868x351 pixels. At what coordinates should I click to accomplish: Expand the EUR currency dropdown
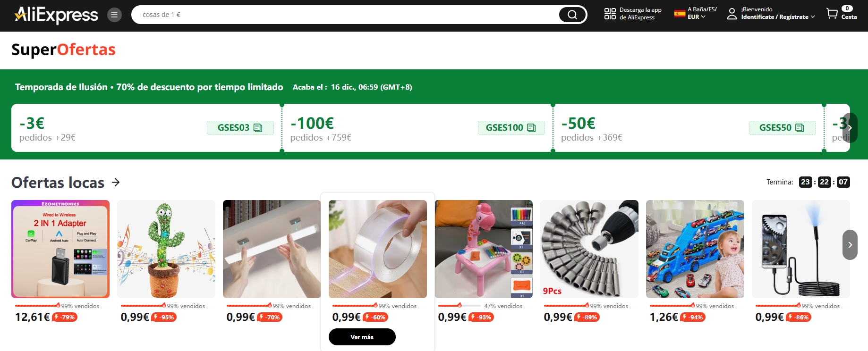coord(697,17)
